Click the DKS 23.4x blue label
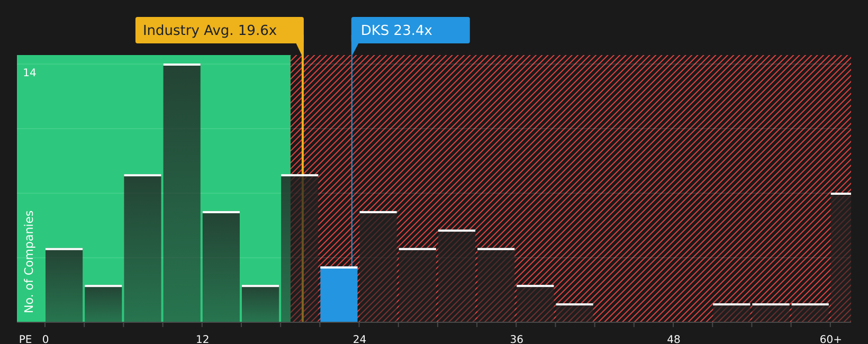Screen dimensions: 868x344 tap(410, 30)
